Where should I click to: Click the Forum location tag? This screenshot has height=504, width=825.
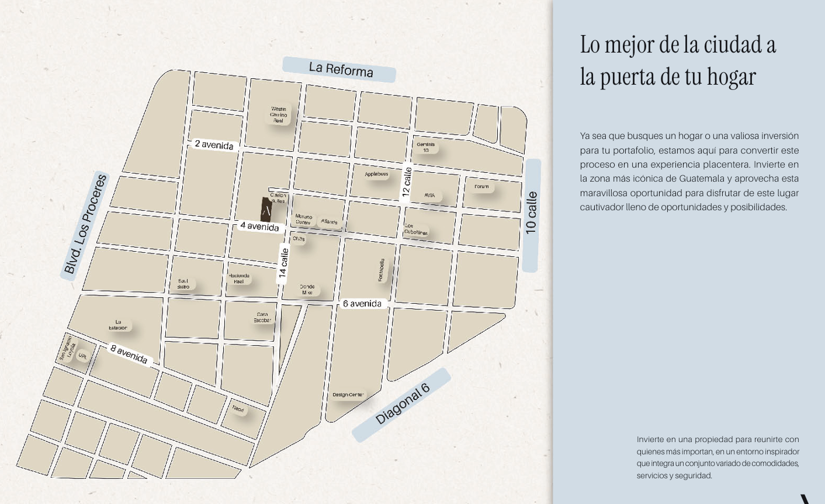coord(481,187)
